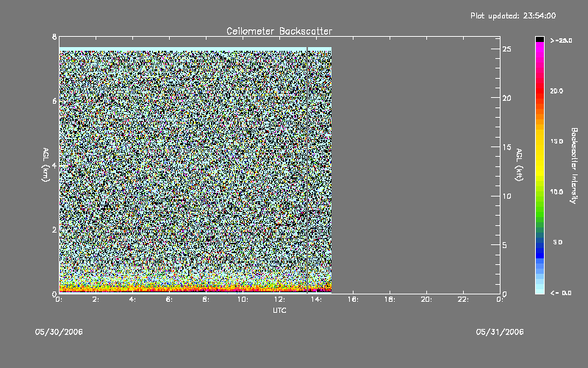Click the 20.0 colorbar tick label
The width and height of the screenshot is (588, 368).
[556, 91]
